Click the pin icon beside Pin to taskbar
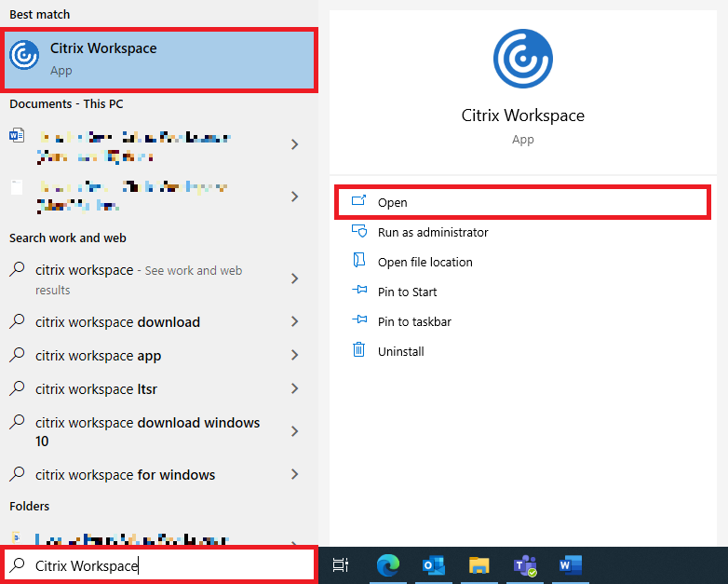The image size is (728, 584). tap(359, 319)
